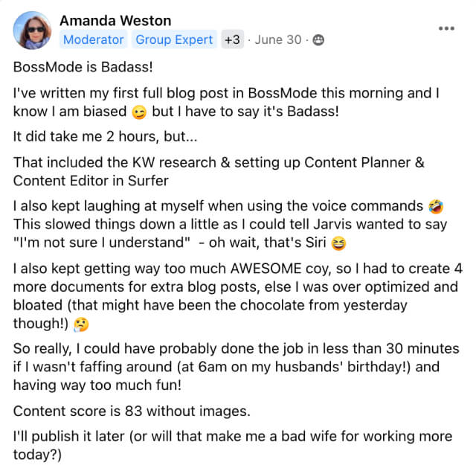Click the "Content score is 83" sentence
Screen dimensions: 476x474
132,411
